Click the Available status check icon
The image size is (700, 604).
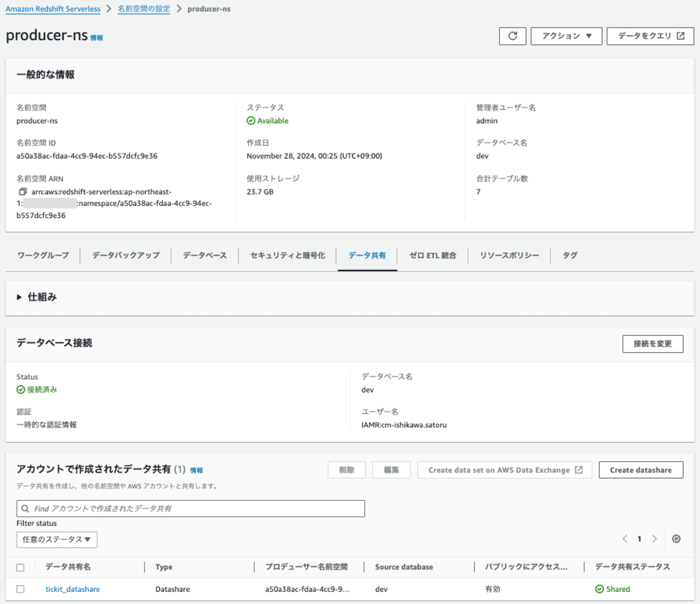[251, 121]
